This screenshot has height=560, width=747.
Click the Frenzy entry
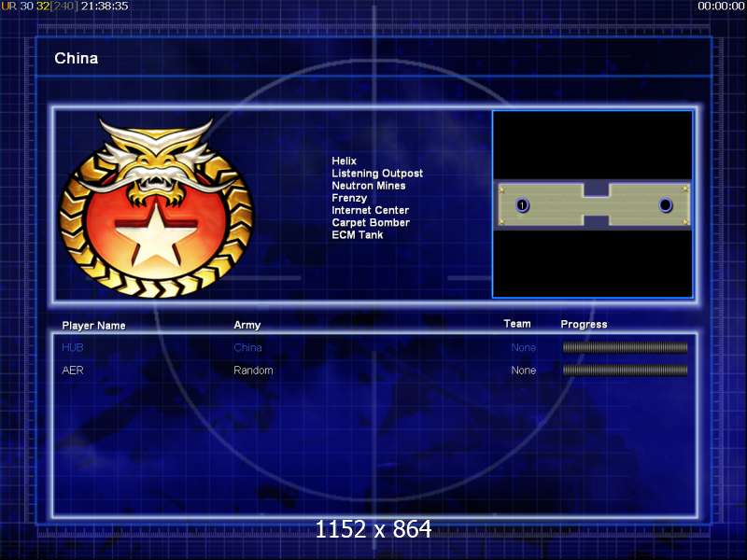pyautogui.click(x=349, y=198)
